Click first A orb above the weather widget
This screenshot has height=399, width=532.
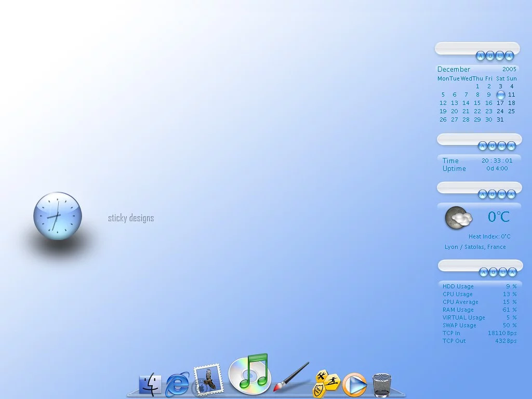coord(483,194)
